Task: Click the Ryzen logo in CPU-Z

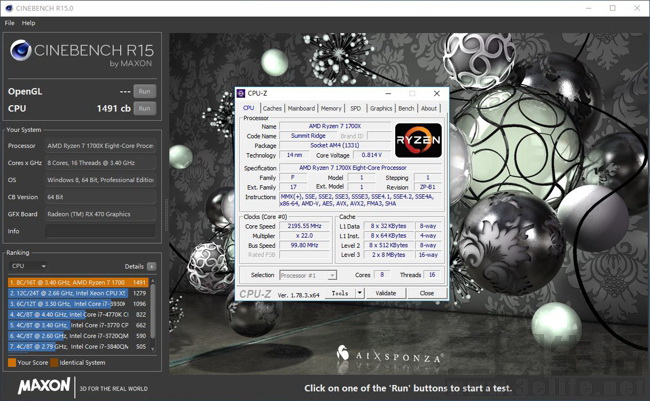Action: (418, 140)
